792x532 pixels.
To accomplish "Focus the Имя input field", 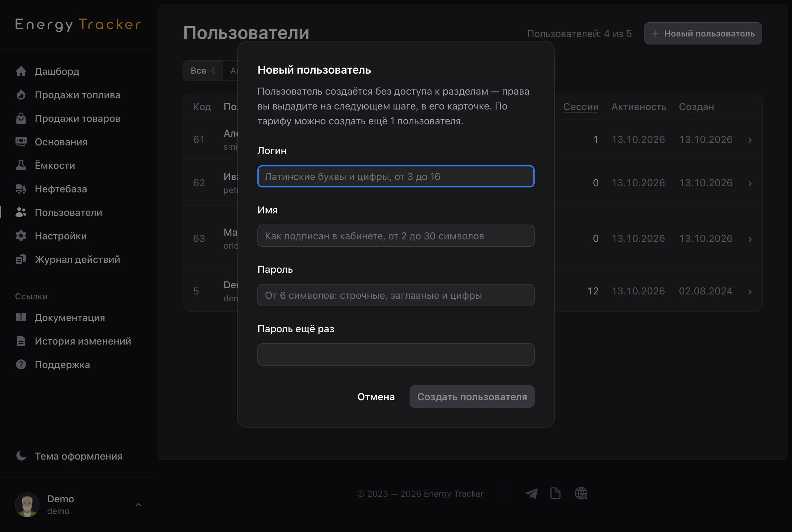I will pyautogui.click(x=396, y=236).
